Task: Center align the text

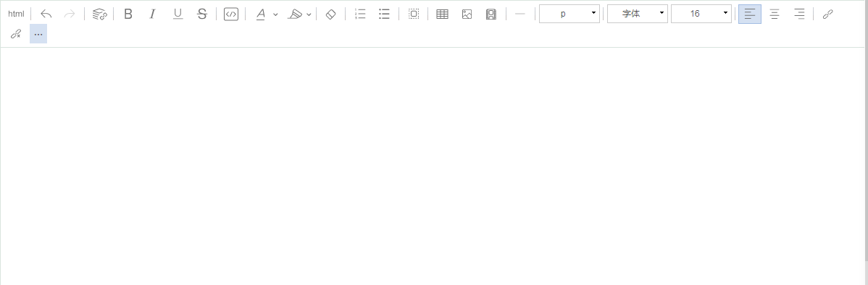Action: point(775,14)
